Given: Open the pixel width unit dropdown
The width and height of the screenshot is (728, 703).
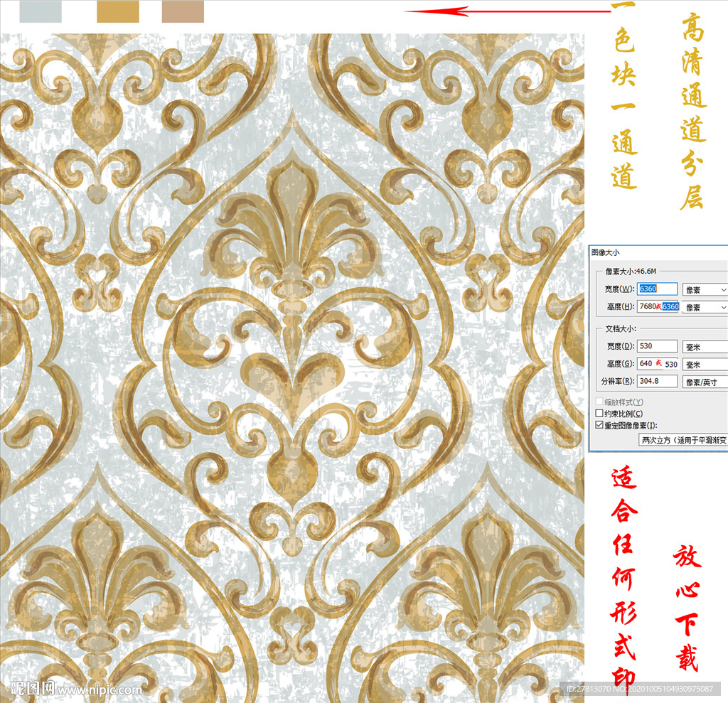Looking at the screenshot, I should [x=704, y=289].
